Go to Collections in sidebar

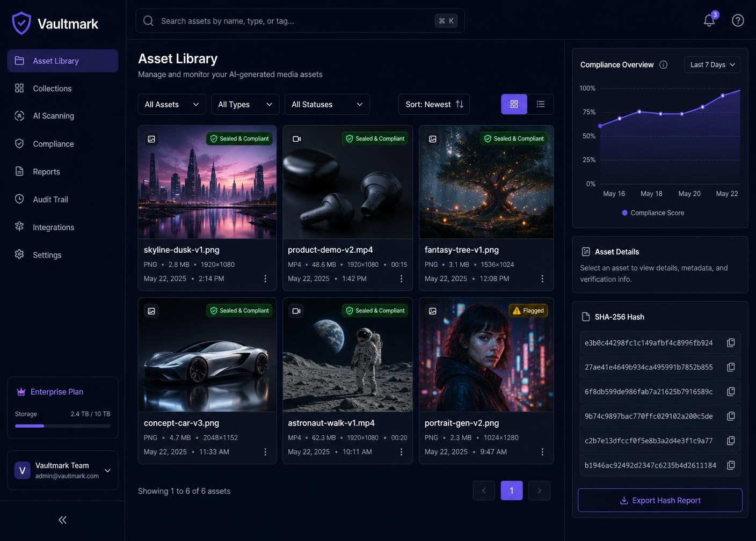[x=63, y=88]
